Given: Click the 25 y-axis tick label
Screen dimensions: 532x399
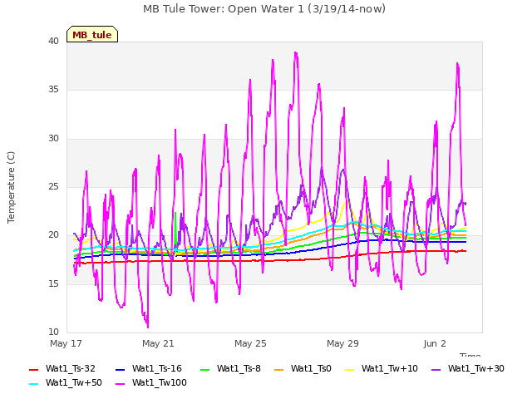Looking at the screenshot, I should click(x=53, y=186).
